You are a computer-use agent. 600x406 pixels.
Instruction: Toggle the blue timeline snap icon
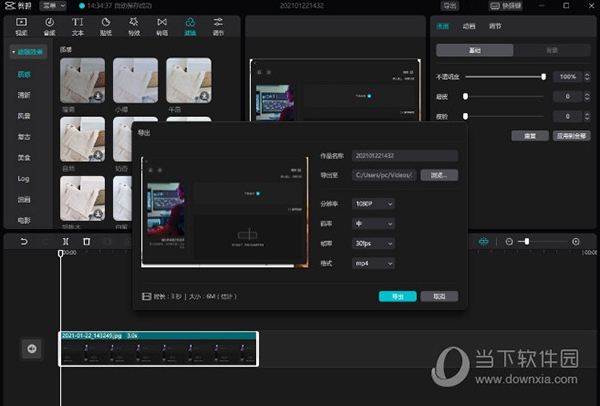pos(484,242)
